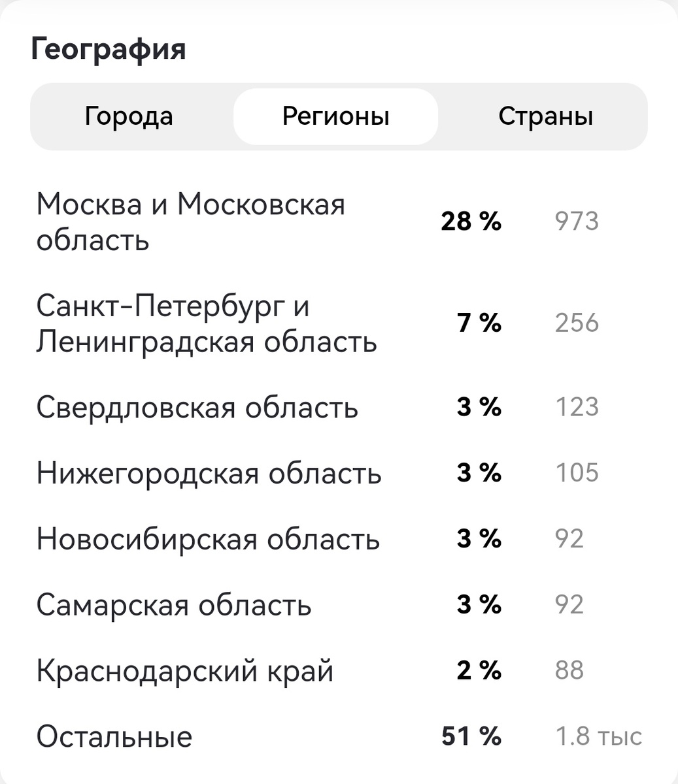
Task: Click the 1.8 тыс count for Остальные
Action: tap(598, 736)
